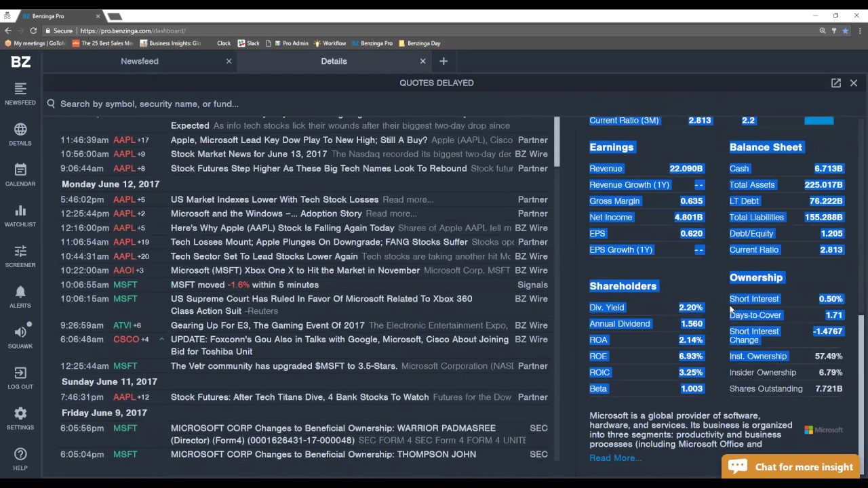868x488 pixels.
Task: Open the Details sidebar icon
Action: (20, 129)
